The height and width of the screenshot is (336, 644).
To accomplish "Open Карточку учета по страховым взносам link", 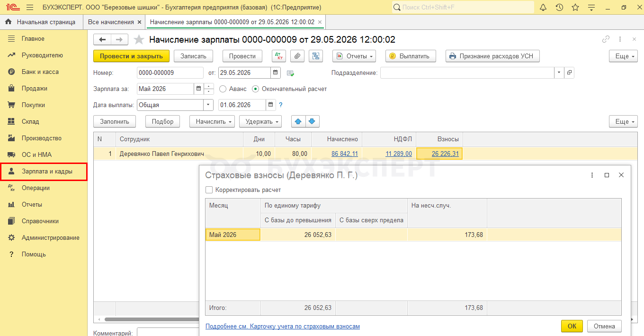I will click(283, 327).
